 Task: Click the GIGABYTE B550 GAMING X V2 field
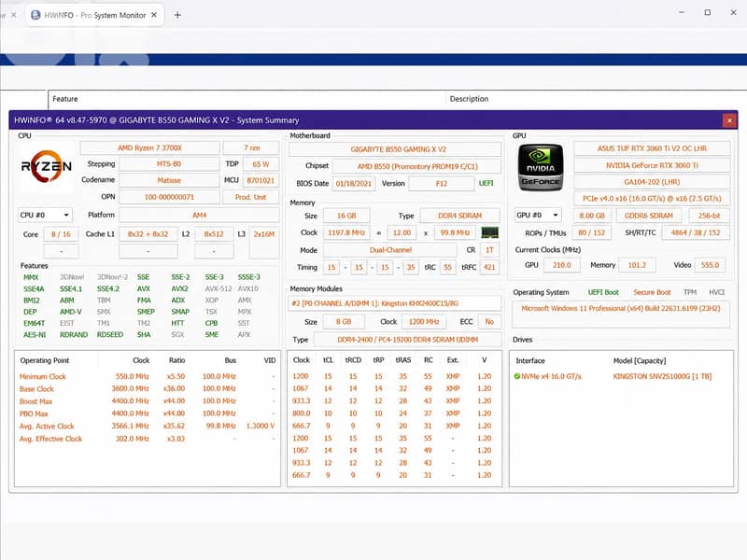(395, 149)
